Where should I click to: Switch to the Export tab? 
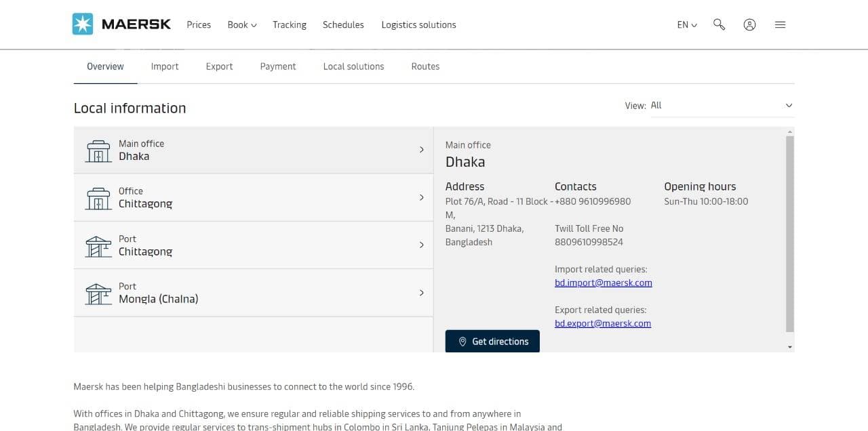coord(219,66)
